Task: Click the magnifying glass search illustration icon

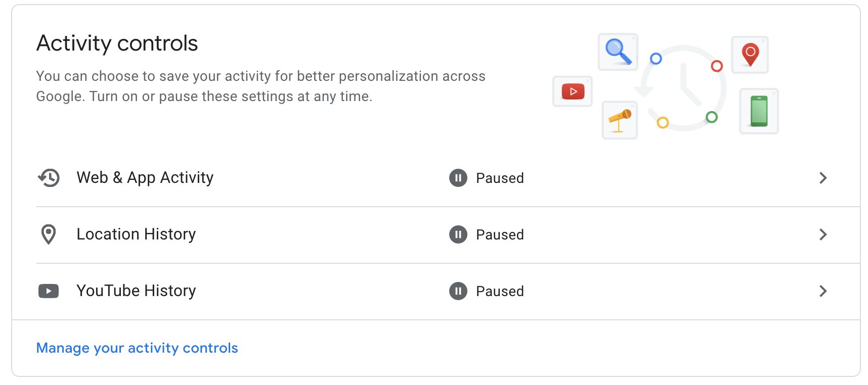Action: [x=618, y=52]
